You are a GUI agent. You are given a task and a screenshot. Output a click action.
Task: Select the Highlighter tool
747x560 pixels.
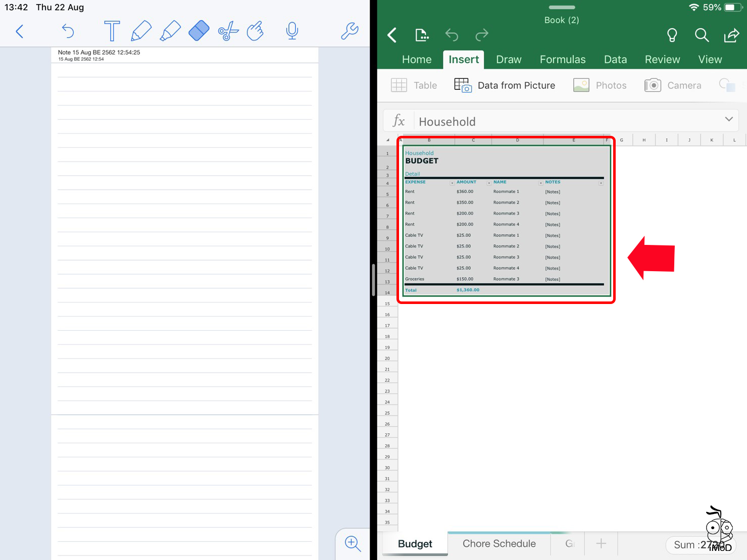point(170,31)
